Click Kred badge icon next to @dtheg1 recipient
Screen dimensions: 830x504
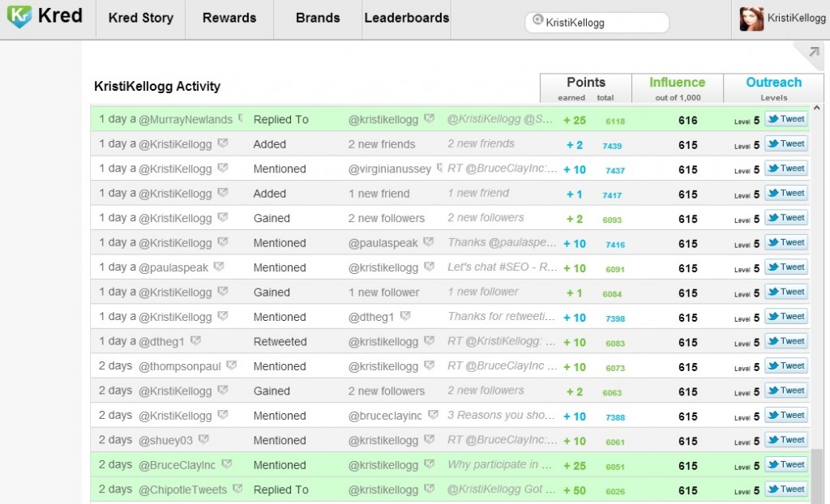tap(405, 315)
